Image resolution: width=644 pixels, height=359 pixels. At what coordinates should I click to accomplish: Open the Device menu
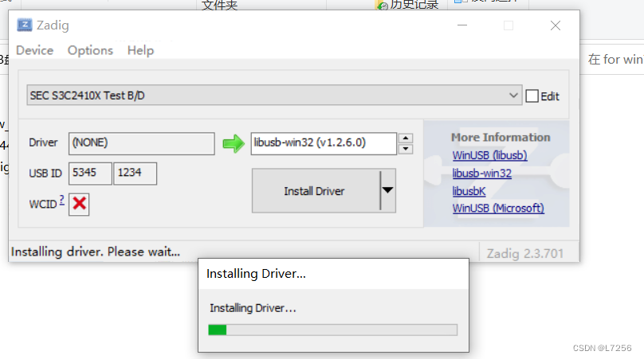pyautogui.click(x=35, y=50)
